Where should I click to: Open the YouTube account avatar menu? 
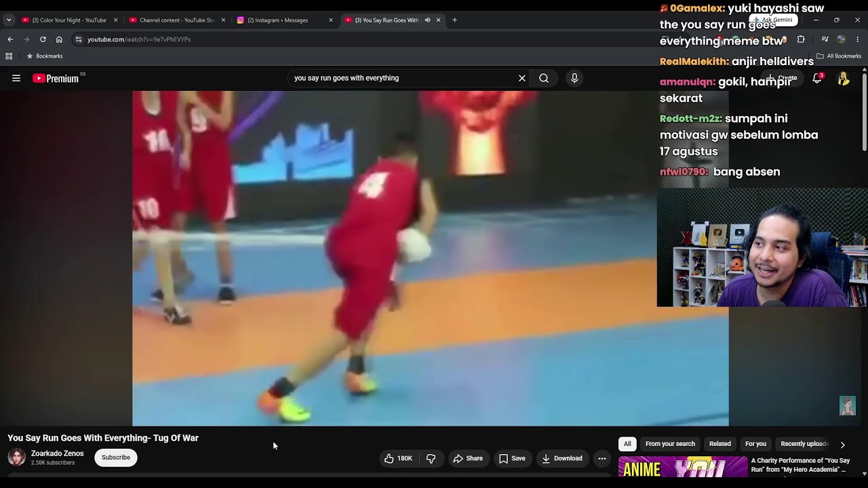pos(843,79)
